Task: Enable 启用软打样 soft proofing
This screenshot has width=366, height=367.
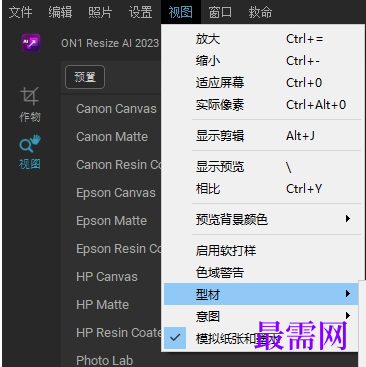Action: (261, 250)
